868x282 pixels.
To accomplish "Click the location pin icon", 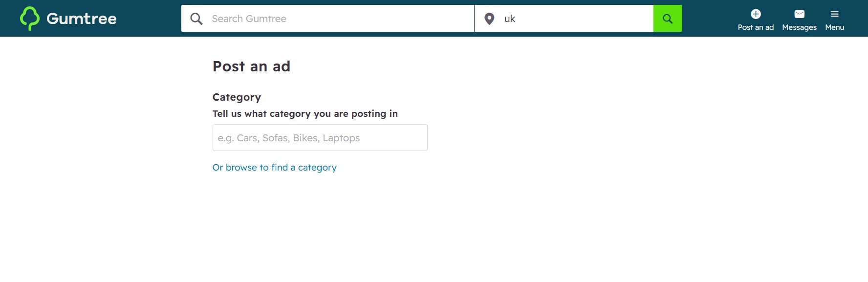I will (x=489, y=19).
